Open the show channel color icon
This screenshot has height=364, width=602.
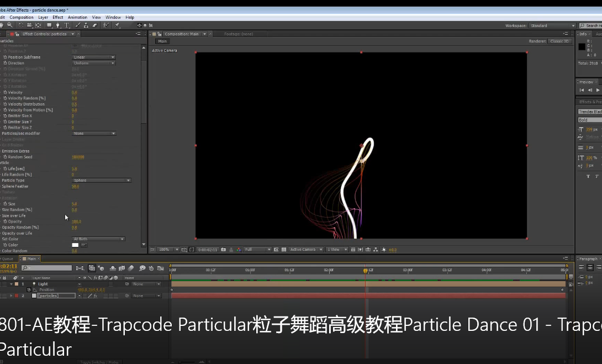click(x=239, y=250)
